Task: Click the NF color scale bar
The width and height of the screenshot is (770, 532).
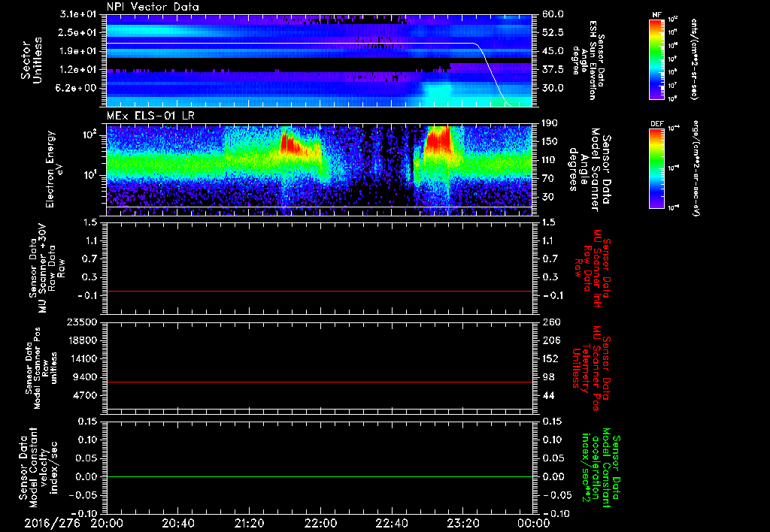Action: pyautogui.click(x=657, y=59)
